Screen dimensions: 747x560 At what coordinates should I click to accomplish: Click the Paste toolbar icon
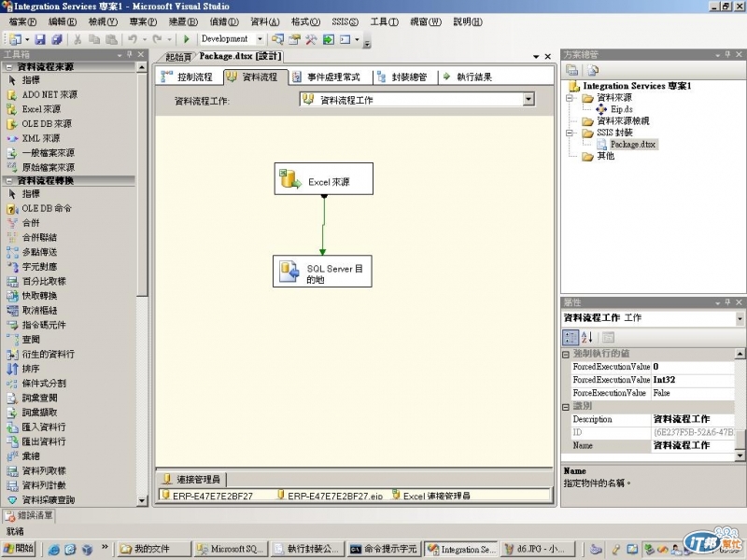(x=111, y=39)
